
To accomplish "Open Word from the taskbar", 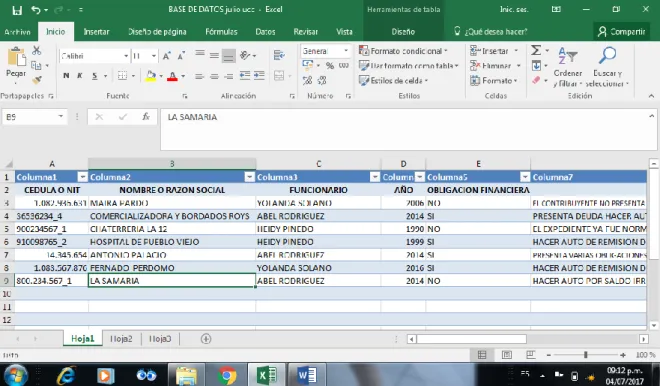I will pos(307,375).
